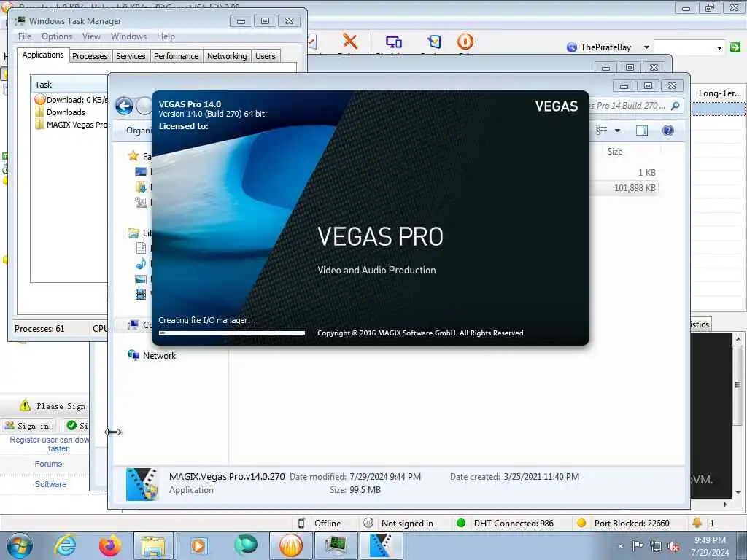This screenshot has height=560, width=747.
Task: Open the BitComet search history dropdown arrow
Action: (x=719, y=47)
